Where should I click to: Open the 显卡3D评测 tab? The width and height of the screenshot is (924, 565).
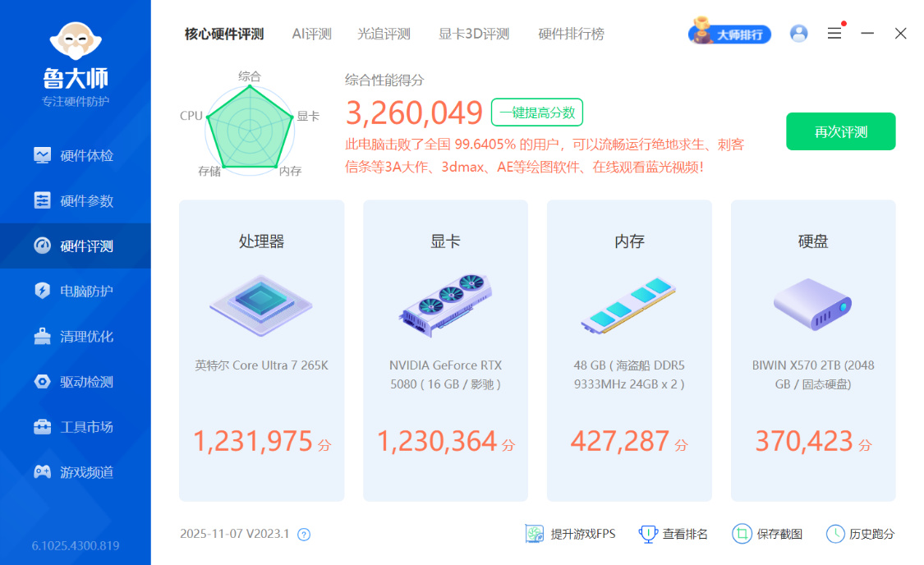pyautogui.click(x=474, y=34)
